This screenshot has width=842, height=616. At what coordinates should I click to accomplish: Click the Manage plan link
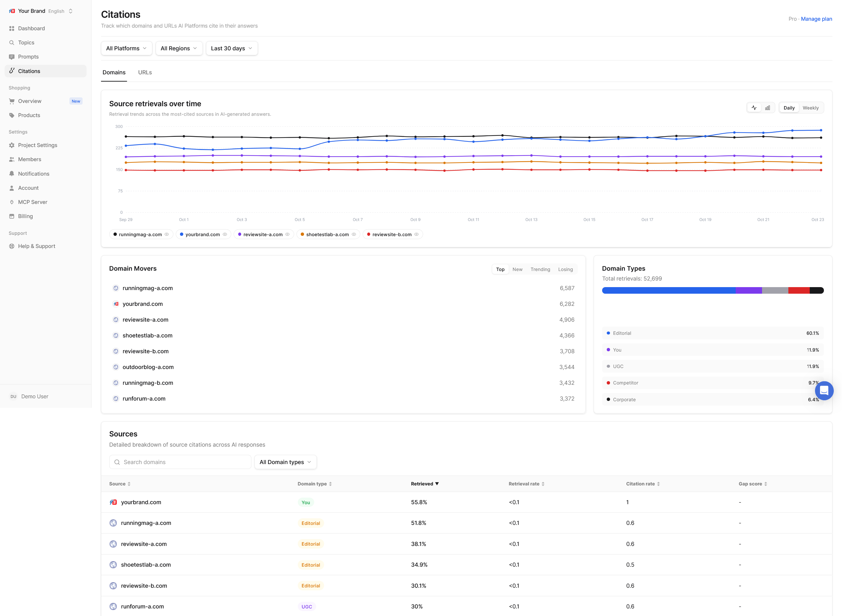pyautogui.click(x=816, y=19)
